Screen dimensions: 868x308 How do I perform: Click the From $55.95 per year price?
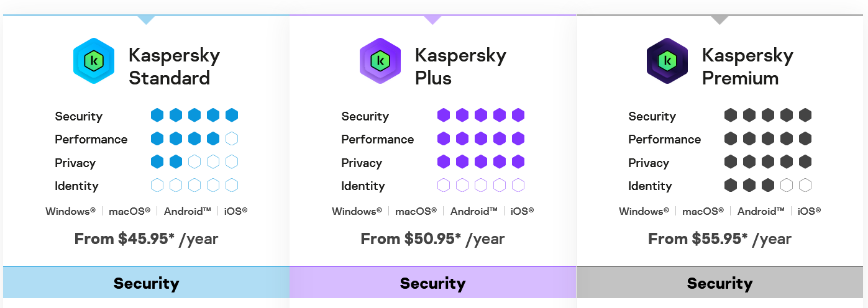(x=720, y=239)
